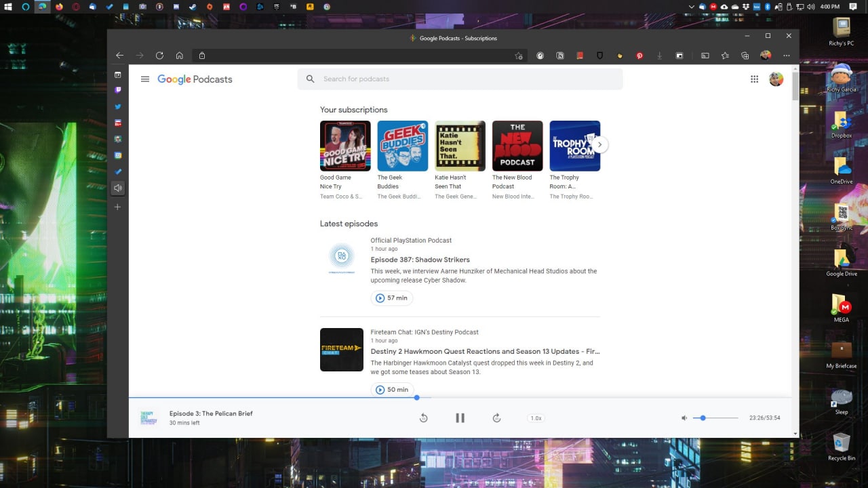Add a new sidebar item with plus

pos(118,207)
